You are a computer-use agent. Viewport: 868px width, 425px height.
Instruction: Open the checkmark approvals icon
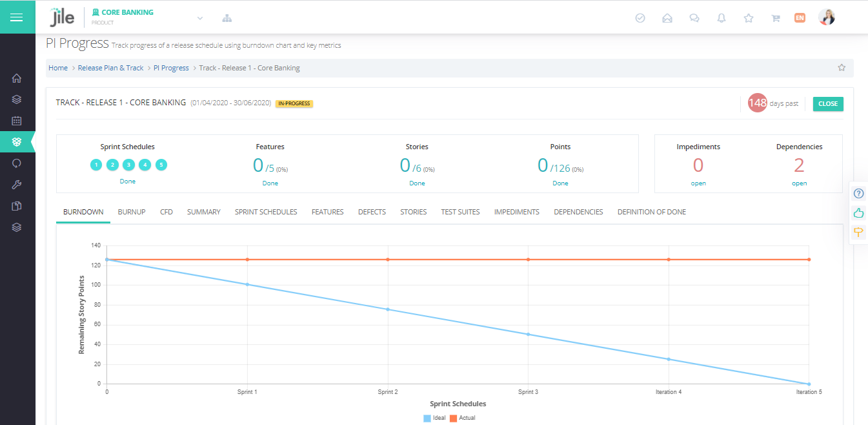(640, 18)
